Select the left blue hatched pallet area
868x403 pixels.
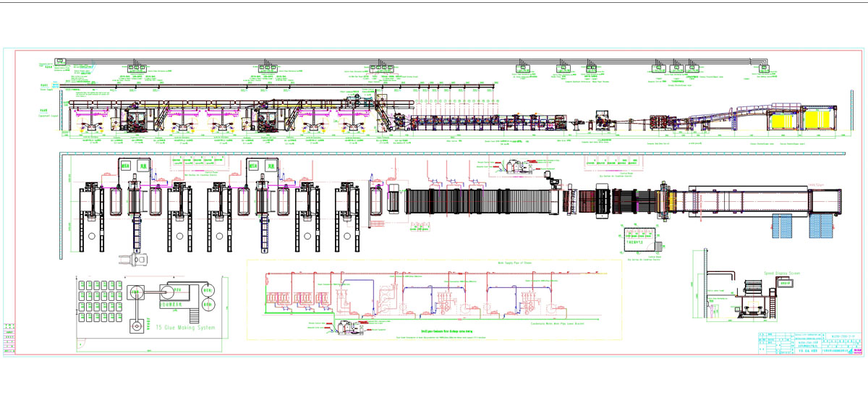(782, 228)
